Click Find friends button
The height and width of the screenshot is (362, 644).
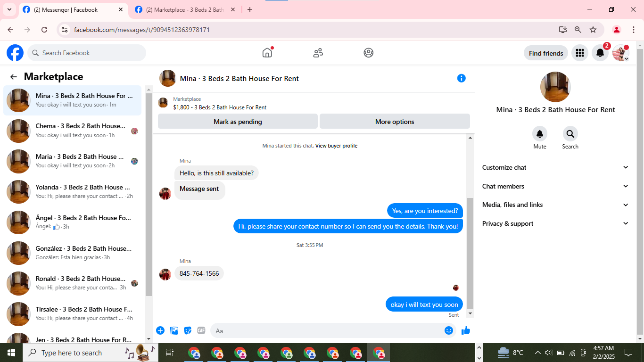coord(546,53)
